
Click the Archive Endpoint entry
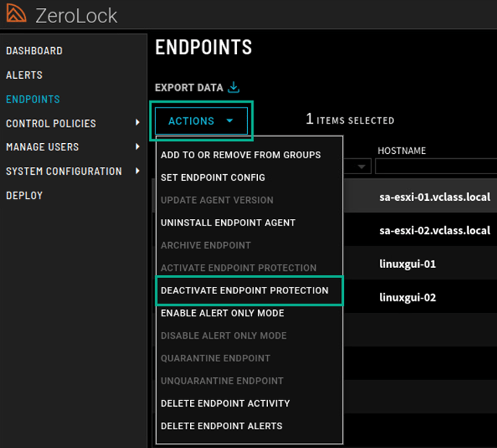point(205,245)
